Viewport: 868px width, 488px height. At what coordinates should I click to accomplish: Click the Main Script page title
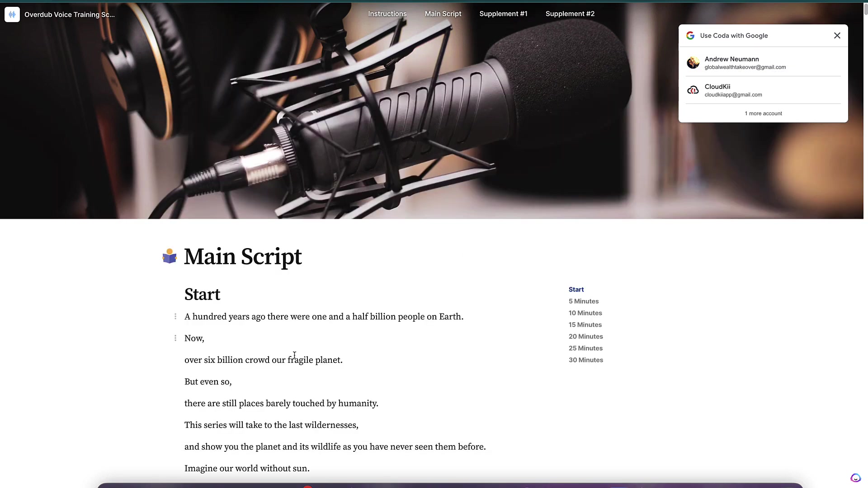click(x=243, y=257)
